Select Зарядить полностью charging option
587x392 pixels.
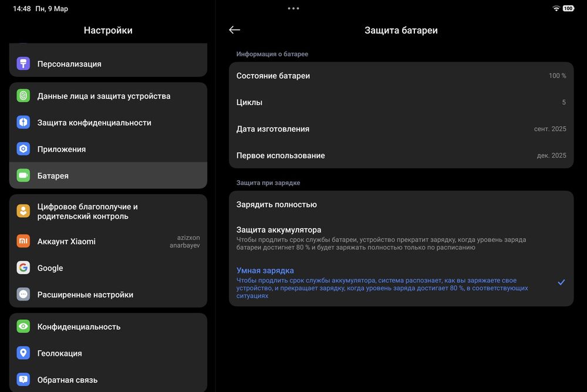click(402, 204)
